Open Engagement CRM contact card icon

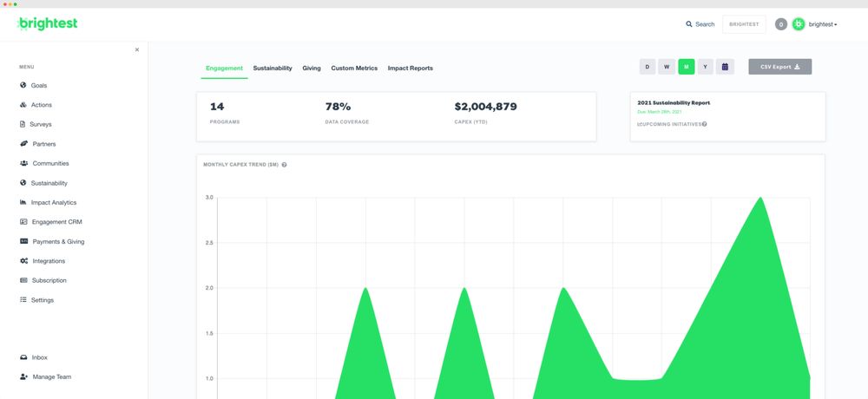[23, 221]
